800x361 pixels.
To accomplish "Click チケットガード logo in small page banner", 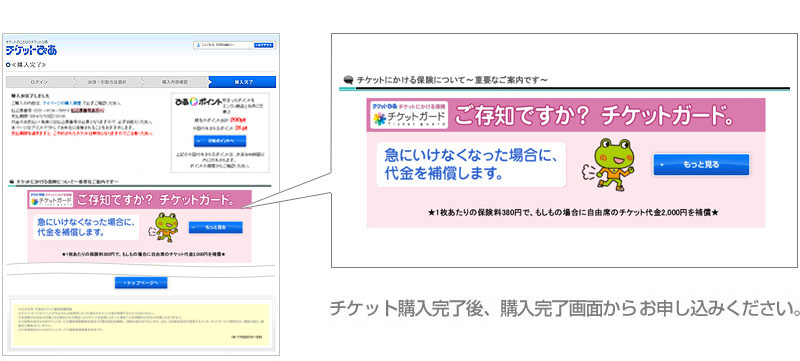I will coord(52,199).
